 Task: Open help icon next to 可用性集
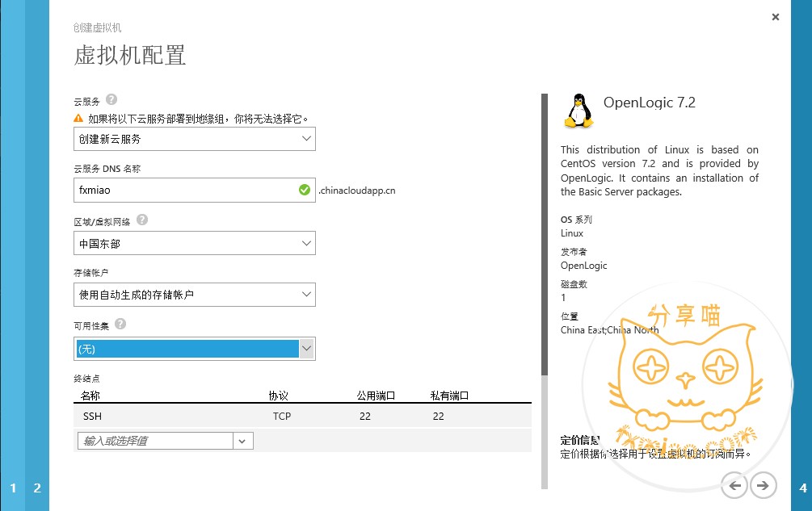click(120, 324)
